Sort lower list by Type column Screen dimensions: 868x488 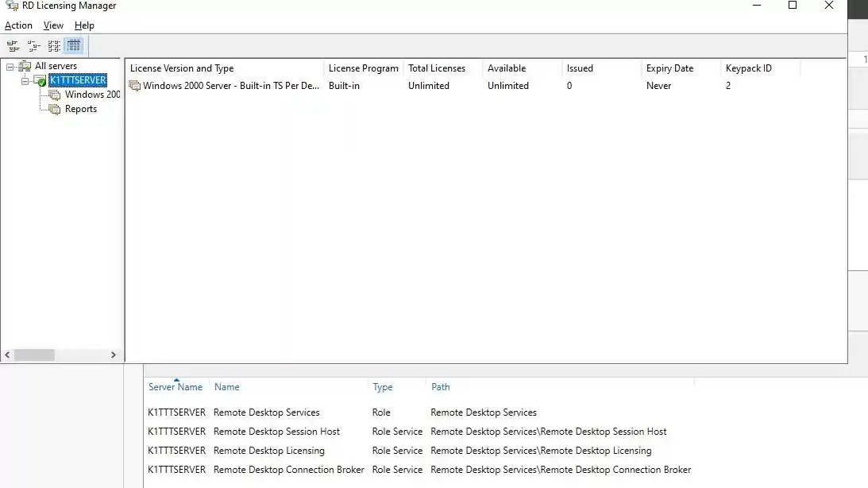383,387
